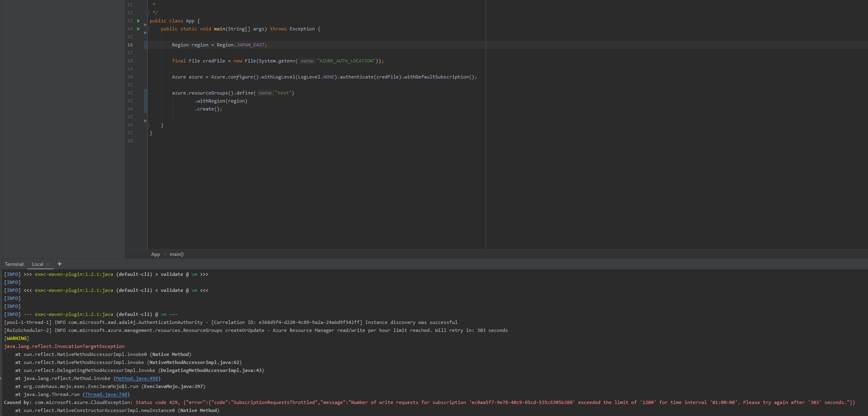Viewport: 868px width, 416px height.
Task: Click 'Instance discovery was successful' log text
Action: click(411, 322)
